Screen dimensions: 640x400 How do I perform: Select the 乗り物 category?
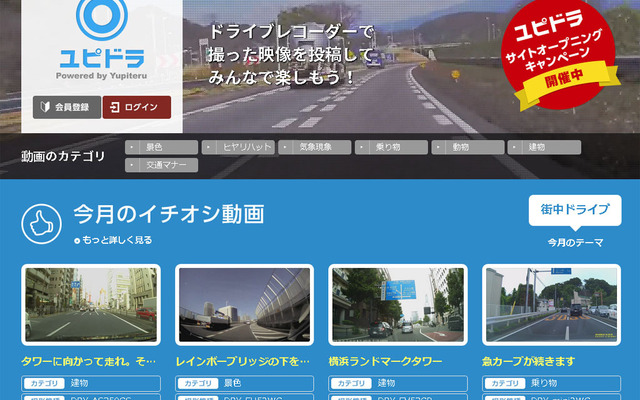pyautogui.click(x=391, y=147)
